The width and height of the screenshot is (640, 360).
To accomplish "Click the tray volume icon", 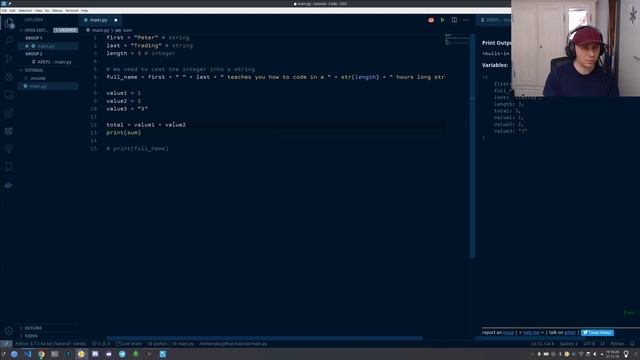I will coord(595,354).
